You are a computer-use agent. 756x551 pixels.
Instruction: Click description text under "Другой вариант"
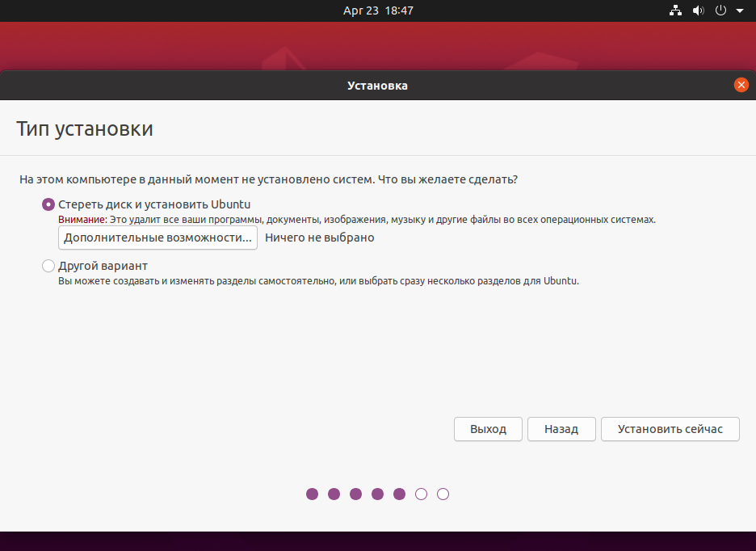[x=319, y=281]
